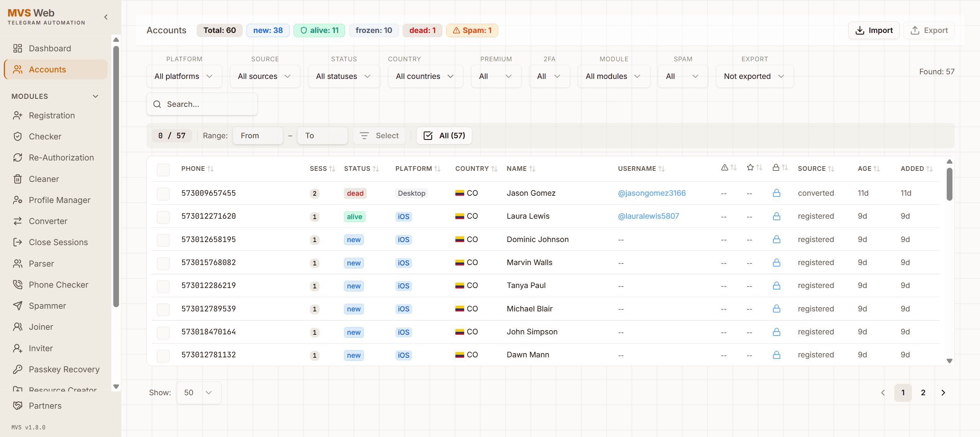The width and height of the screenshot is (980, 437).
Task: Open the Checker shield icon module
Action: tap(18, 136)
